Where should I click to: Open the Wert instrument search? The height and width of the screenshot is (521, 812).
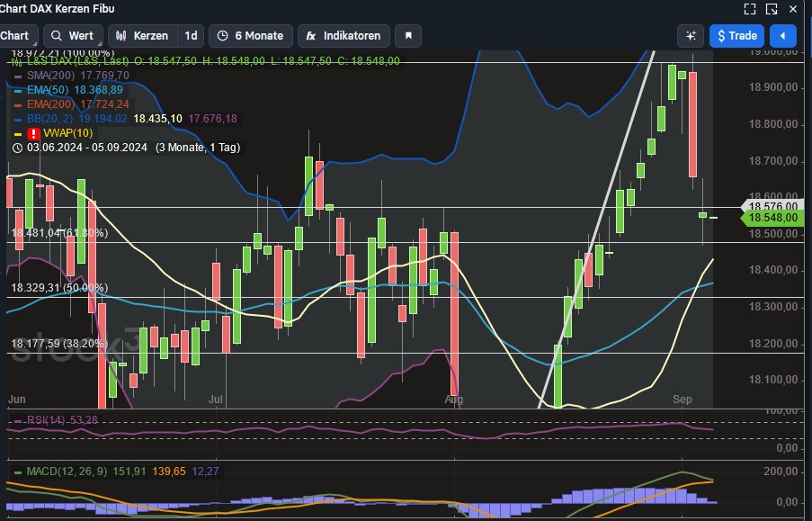[x=72, y=36]
